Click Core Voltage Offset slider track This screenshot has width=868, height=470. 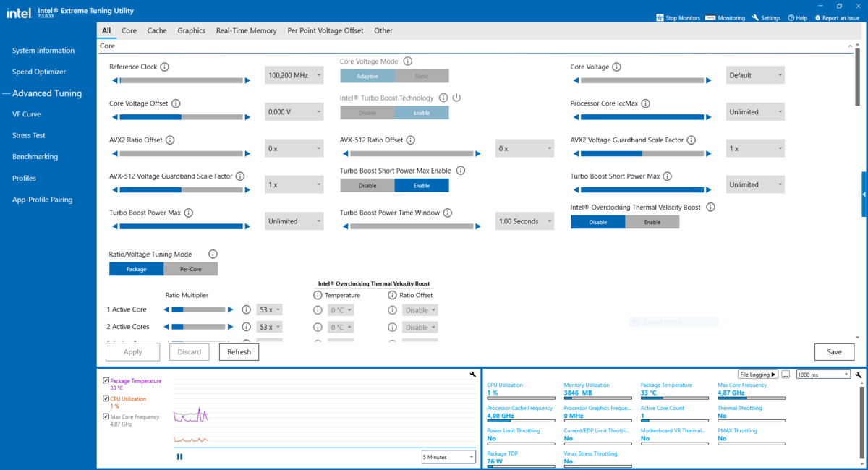181,117
